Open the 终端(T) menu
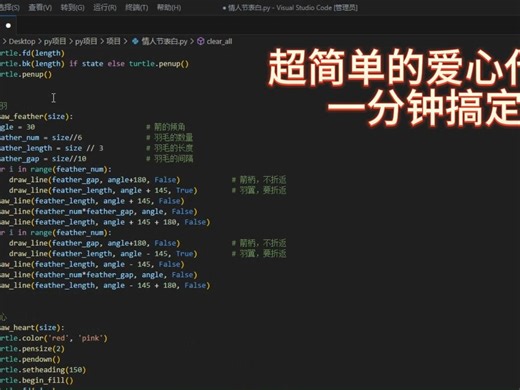 point(137,7)
